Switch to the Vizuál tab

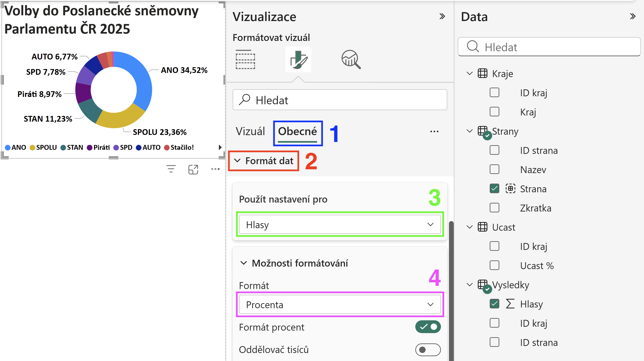pos(250,131)
